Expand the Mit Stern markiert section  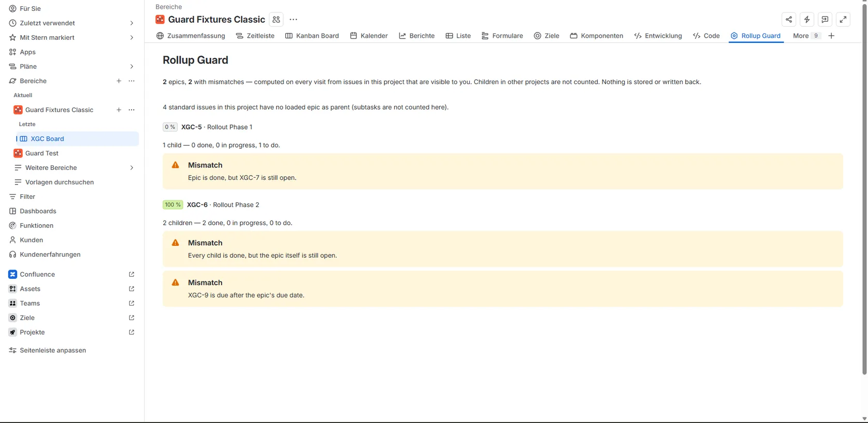[x=132, y=38]
